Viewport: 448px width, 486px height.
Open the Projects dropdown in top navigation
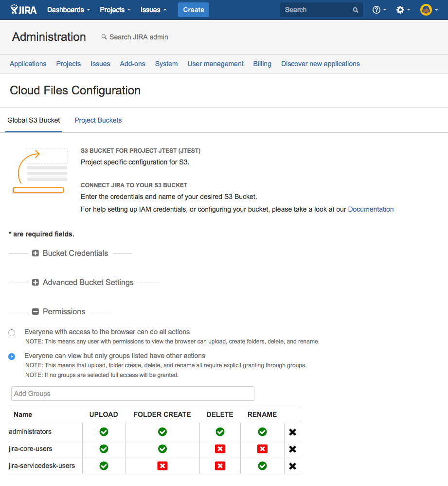[115, 10]
